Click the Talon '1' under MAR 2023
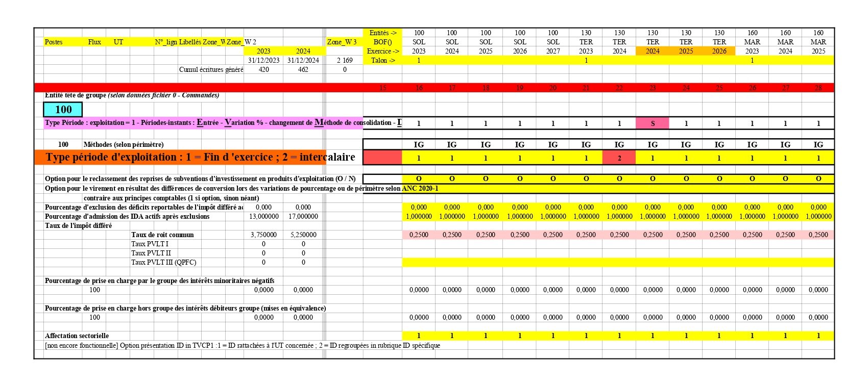 752,60
